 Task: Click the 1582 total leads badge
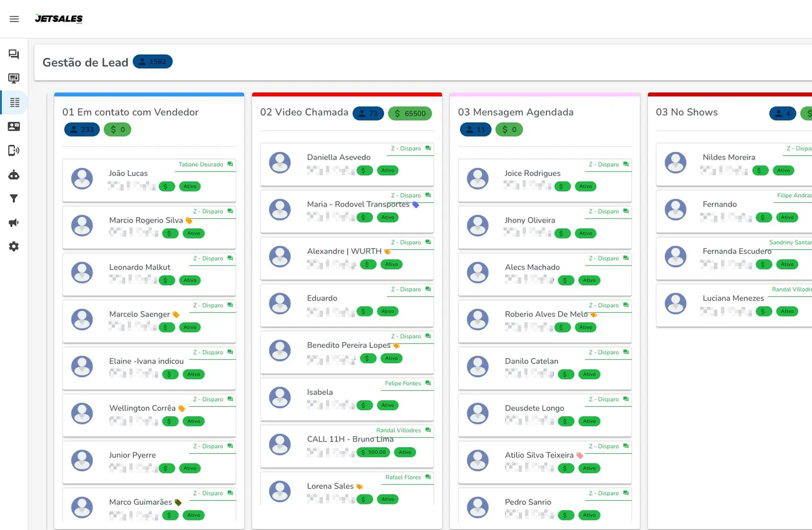coord(153,62)
